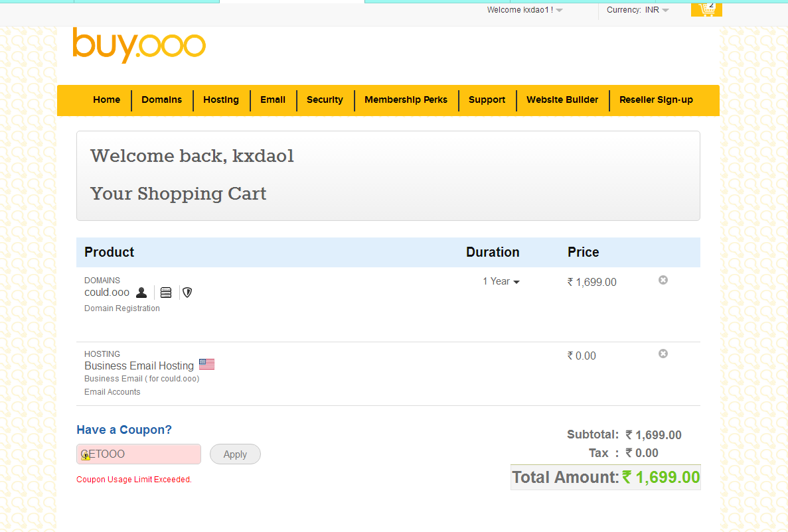This screenshot has height=532, width=788.
Task: Remove could.ooo domain from cart
Action: tap(663, 281)
